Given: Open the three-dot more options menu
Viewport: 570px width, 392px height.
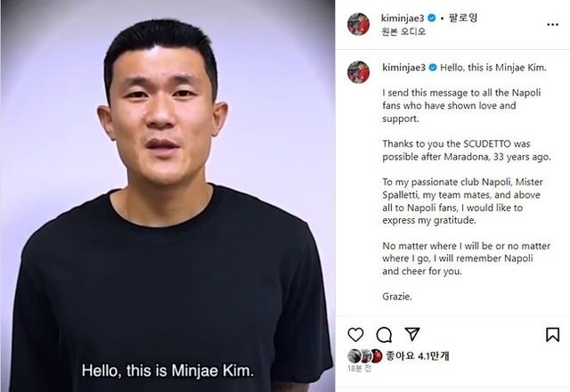Looking at the screenshot, I should pos(552,25).
